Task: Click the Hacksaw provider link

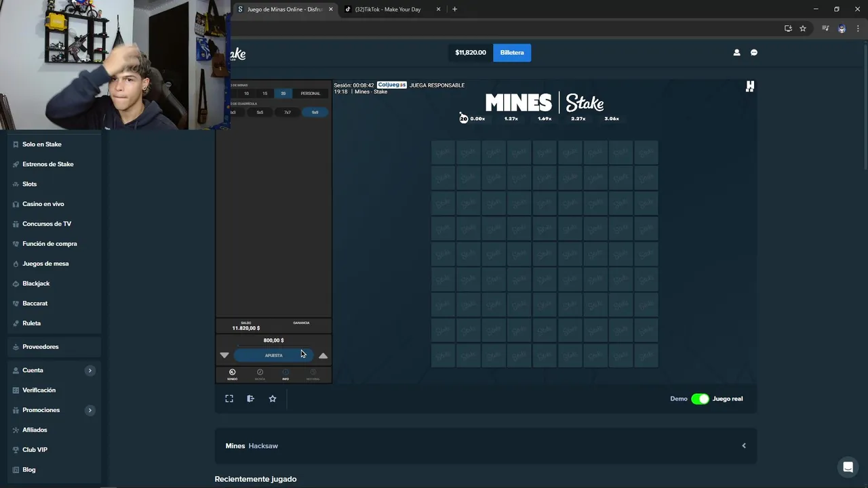Action: tap(263, 446)
